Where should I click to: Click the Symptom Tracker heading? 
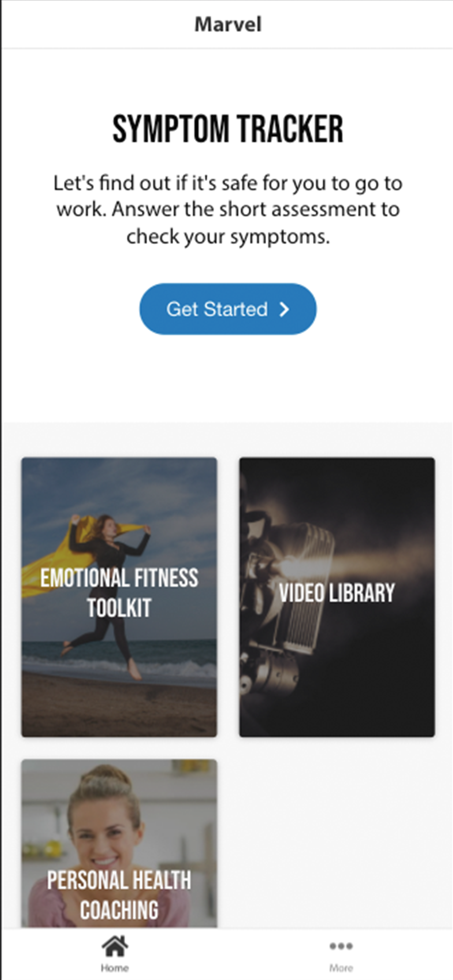point(228,129)
